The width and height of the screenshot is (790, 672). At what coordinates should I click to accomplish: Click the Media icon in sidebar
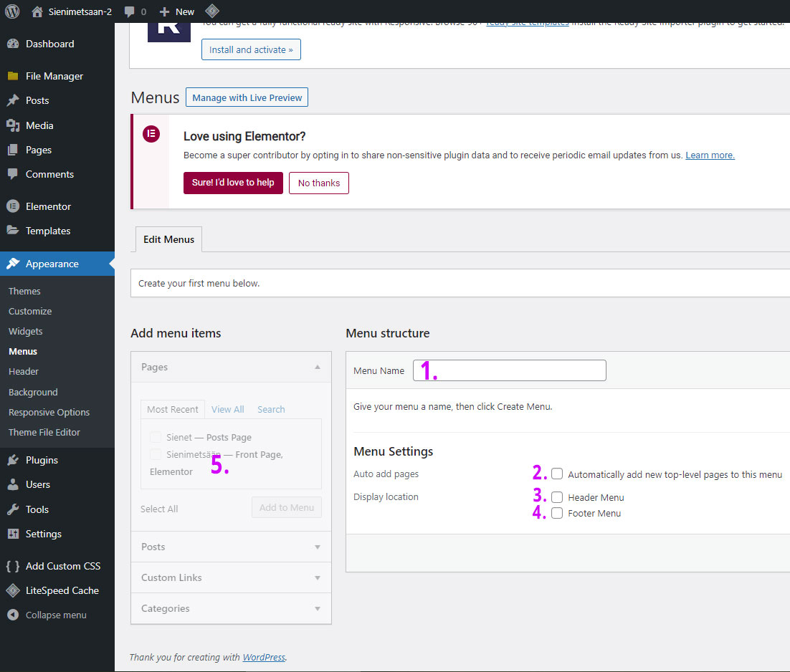[13, 125]
